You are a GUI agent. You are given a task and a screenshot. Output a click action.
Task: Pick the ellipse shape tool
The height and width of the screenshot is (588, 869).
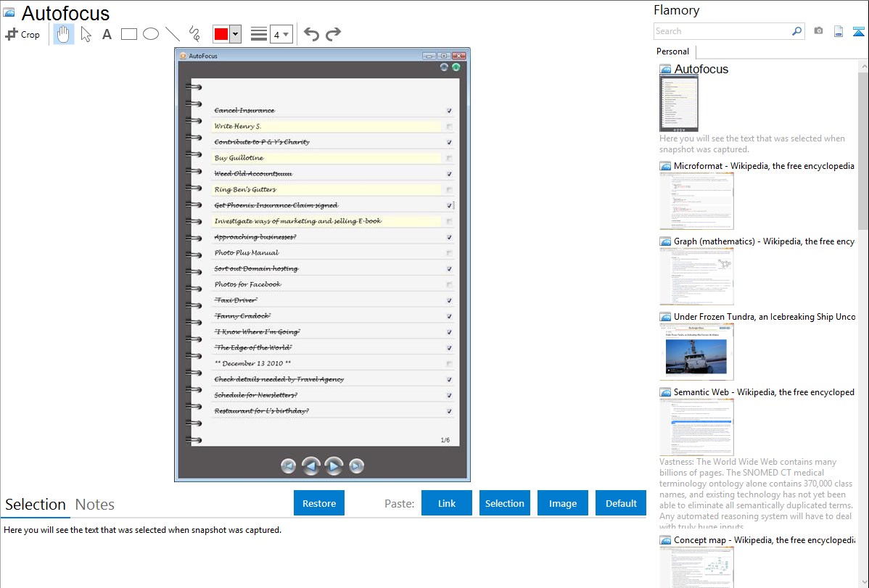click(x=151, y=34)
